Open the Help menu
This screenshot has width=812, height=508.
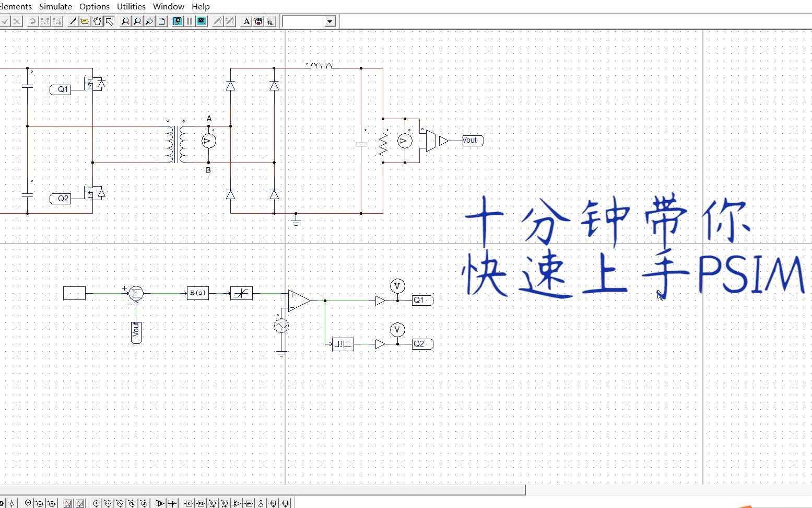201,6
